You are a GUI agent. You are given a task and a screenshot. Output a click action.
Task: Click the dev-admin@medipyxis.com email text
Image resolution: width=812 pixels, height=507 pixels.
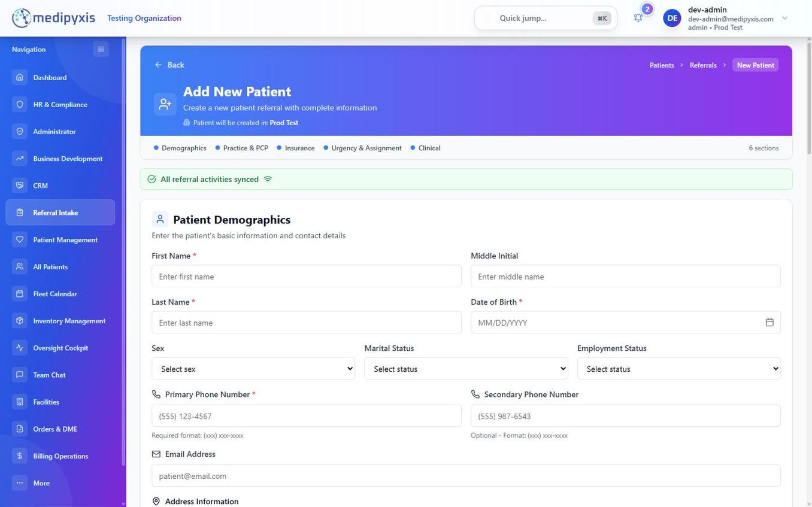click(x=731, y=19)
